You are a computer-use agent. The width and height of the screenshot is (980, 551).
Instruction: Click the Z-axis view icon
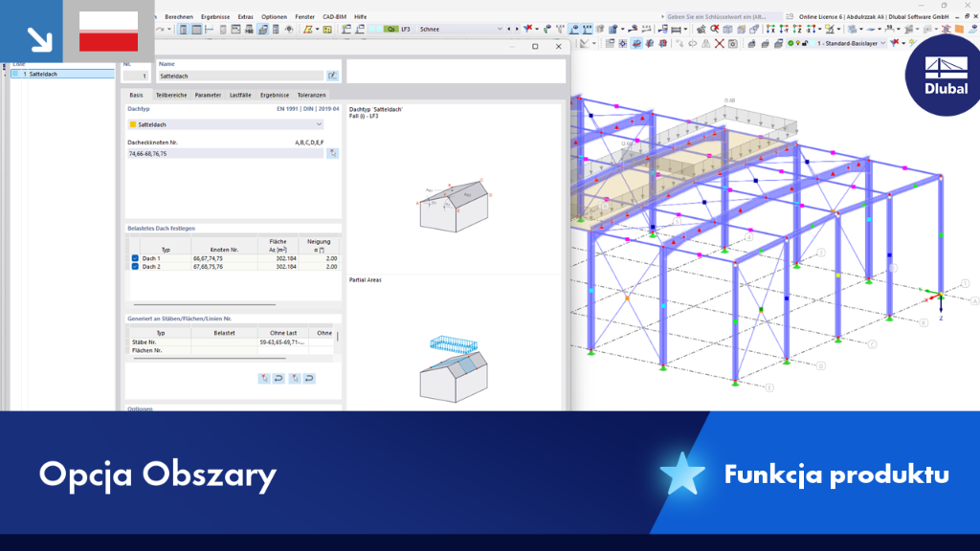point(797,29)
